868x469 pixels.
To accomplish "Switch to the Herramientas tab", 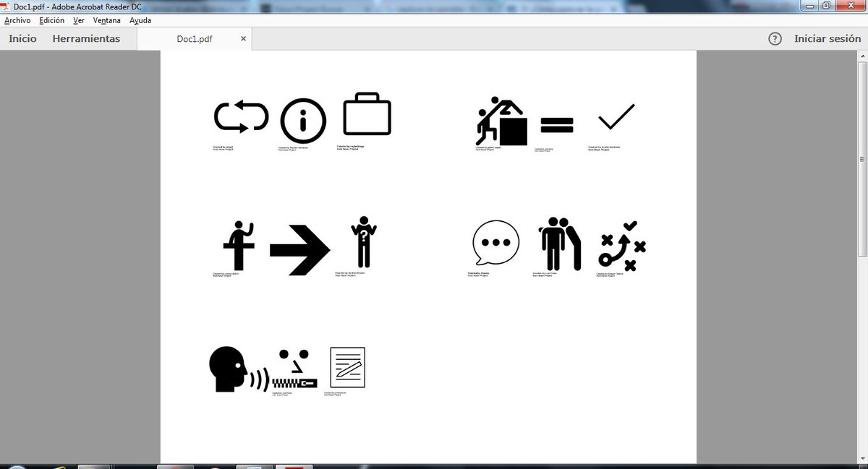I will [x=86, y=38].
